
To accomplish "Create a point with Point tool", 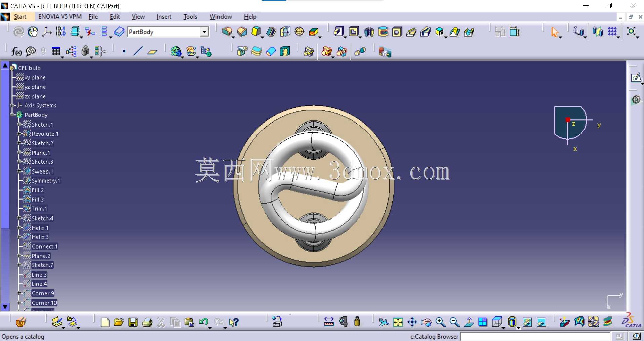I will (124, 51).
